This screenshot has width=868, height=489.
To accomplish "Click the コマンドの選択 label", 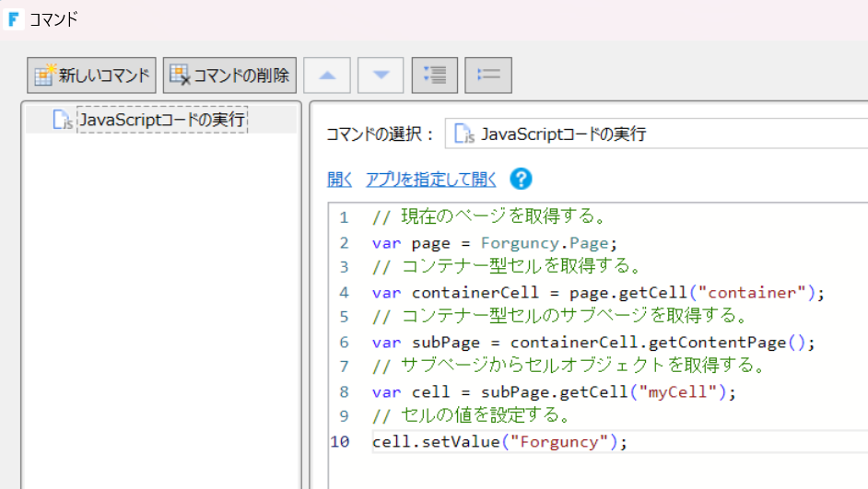I will pos(380,134).
